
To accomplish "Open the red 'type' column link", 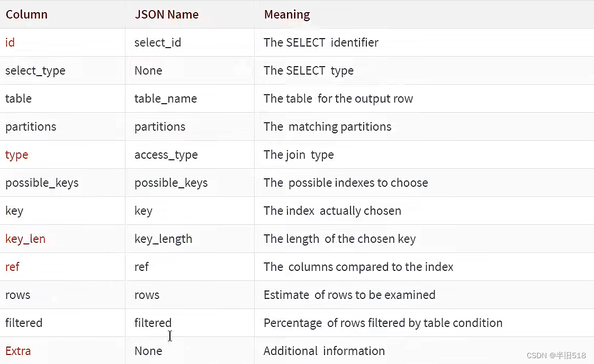I will click(x=16, y=155).
